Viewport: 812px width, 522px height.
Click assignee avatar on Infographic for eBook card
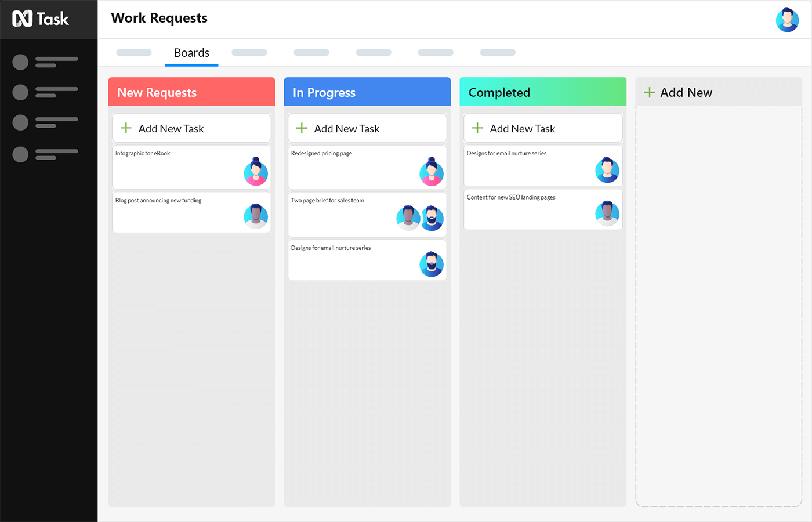(256, 172)
